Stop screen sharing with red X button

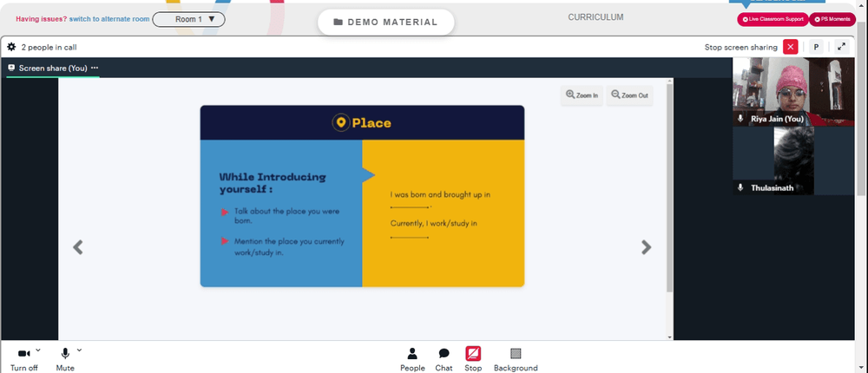[791, 47]
